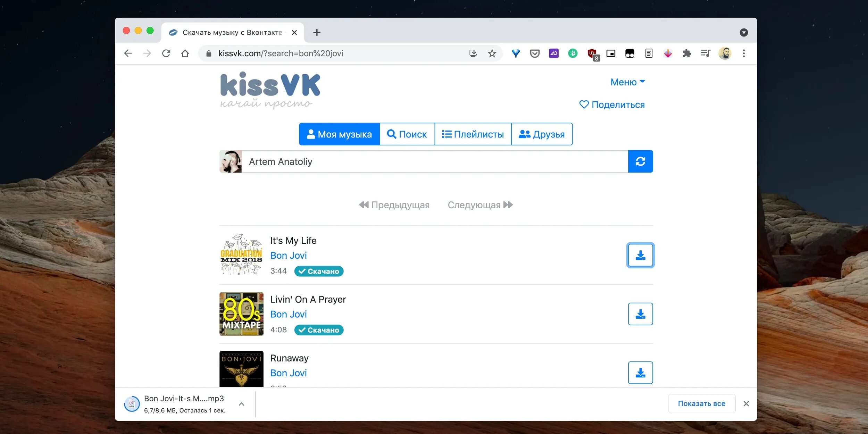This screenshot has height=434, width=868.
Task: Switch to Поиск tab
Action: [407, 134]
